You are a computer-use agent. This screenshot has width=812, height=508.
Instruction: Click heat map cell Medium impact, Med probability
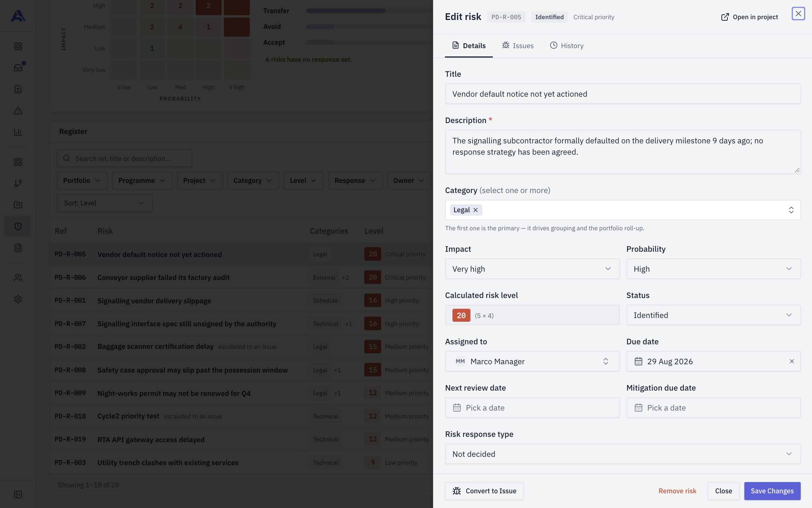(x=180, y=27)
